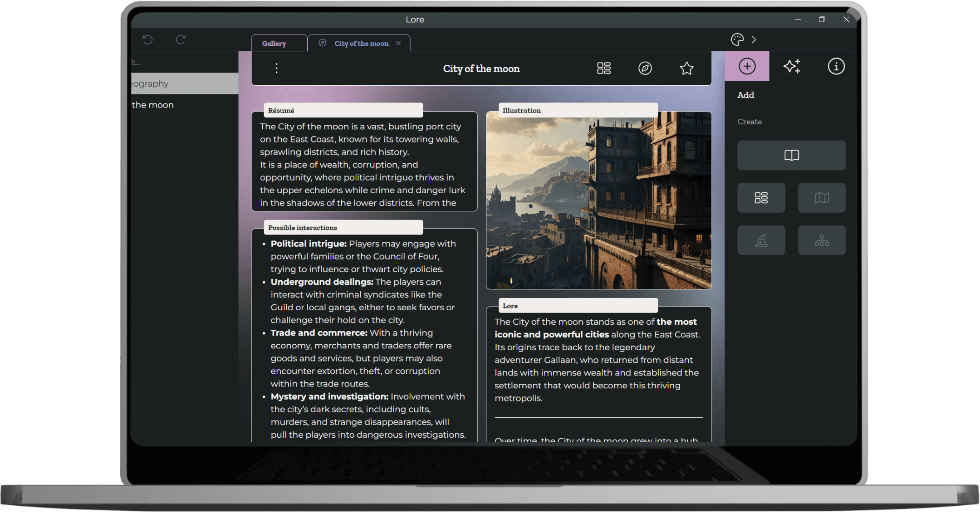Click the 'Create' label in Add panel
The width and height of the screenshot is (980, 513).
click(750, 122)
